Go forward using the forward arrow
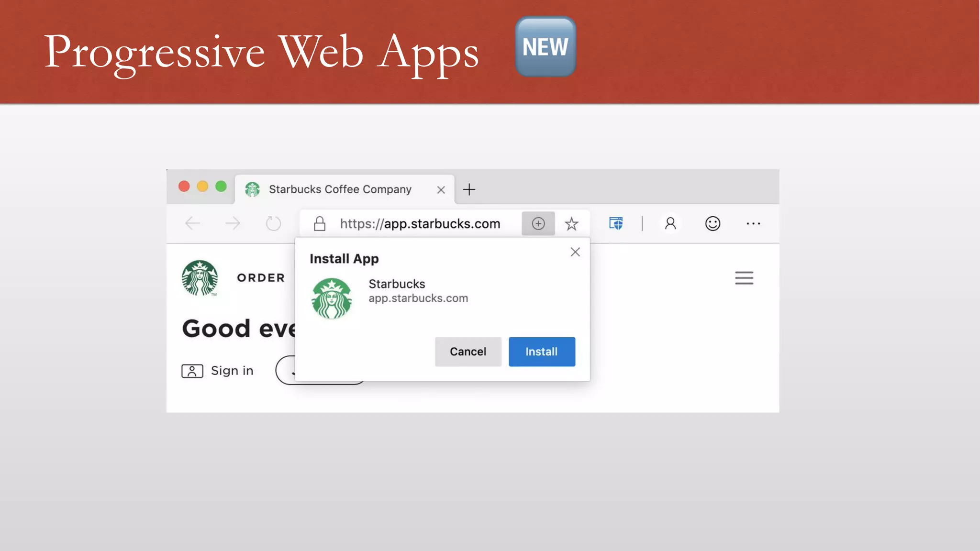This screenshot has height=551, width=980. pyautogui.click(x=233, y=223)
